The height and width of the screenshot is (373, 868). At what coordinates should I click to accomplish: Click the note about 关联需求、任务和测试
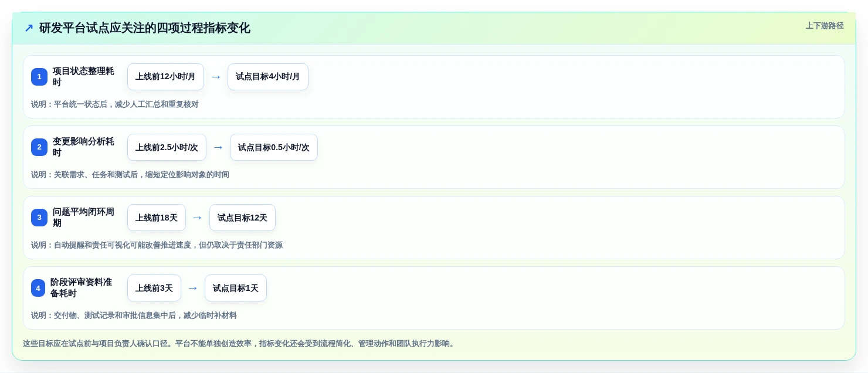tap(130, 175)
